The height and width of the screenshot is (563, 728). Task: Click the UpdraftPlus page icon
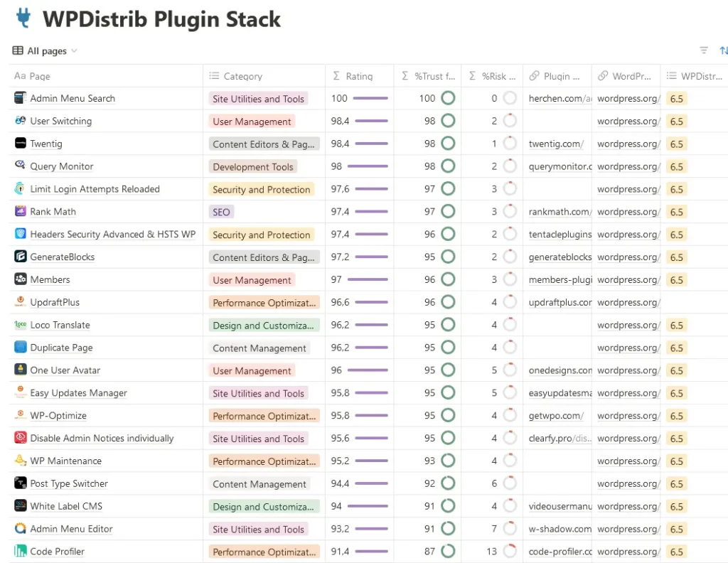[x=21, y=301]
